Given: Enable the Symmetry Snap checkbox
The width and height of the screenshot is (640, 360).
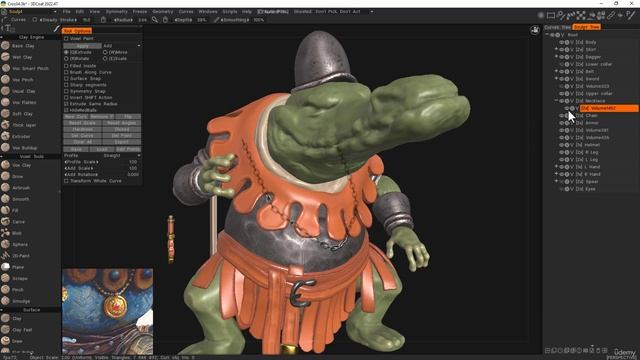Looking at the screenshot, I should 67,91.
